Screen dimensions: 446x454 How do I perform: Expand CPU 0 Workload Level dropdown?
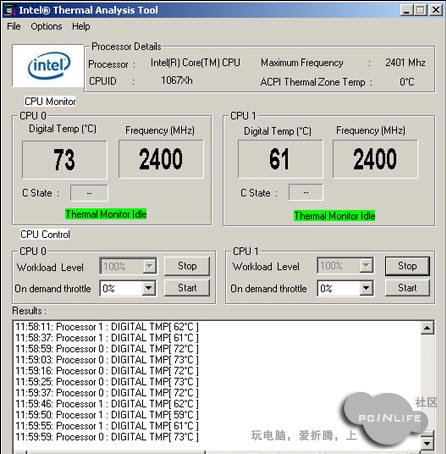[x=149, y=266]
